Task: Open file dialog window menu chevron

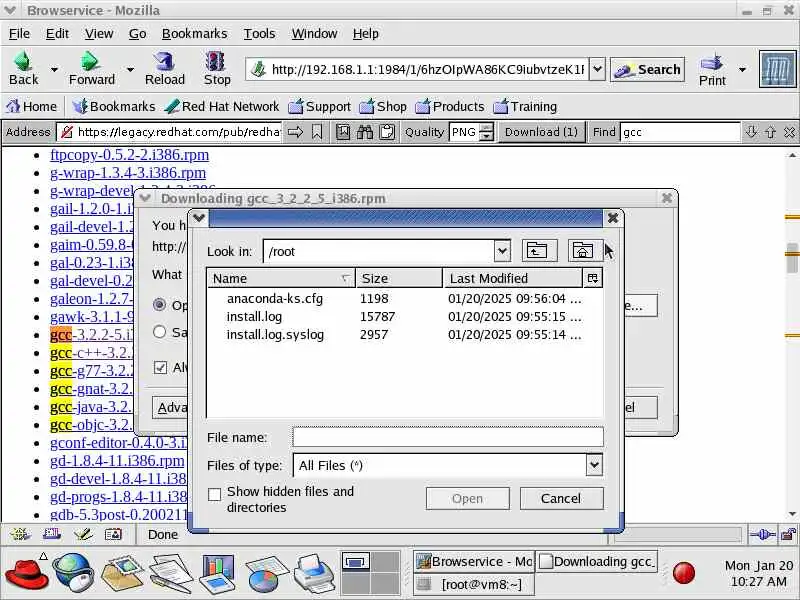Action: tap(199, 218)
